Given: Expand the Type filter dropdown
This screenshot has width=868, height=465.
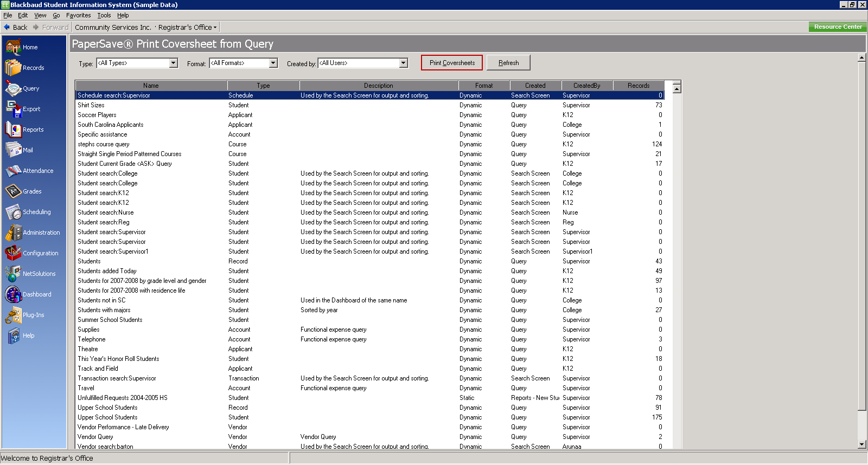Looking at the screenshot, I should (174, 63).
